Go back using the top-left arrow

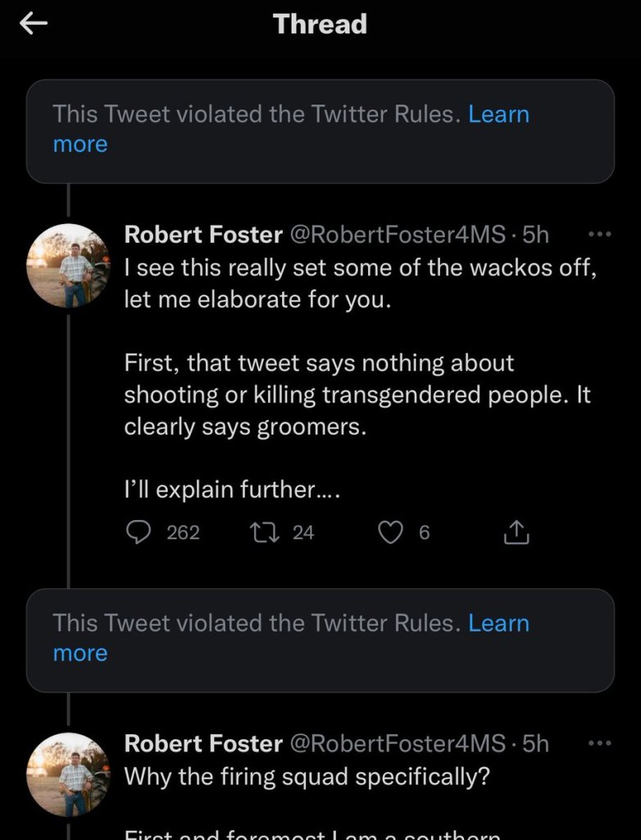(34, 25)
